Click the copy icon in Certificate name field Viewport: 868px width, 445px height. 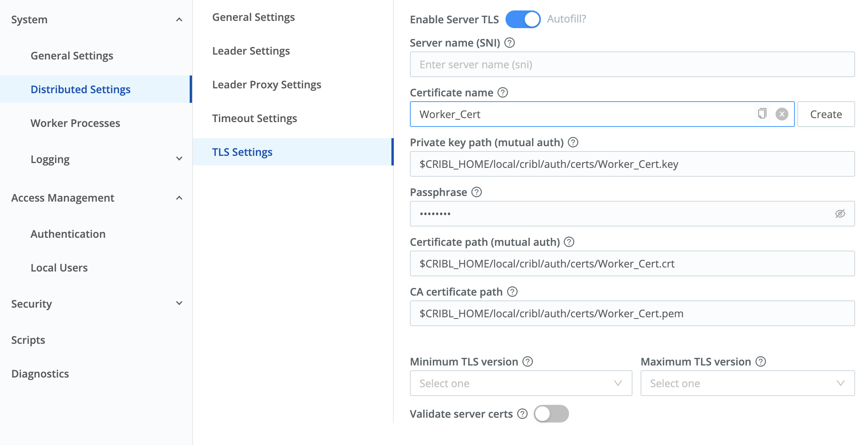pos(762,114)
